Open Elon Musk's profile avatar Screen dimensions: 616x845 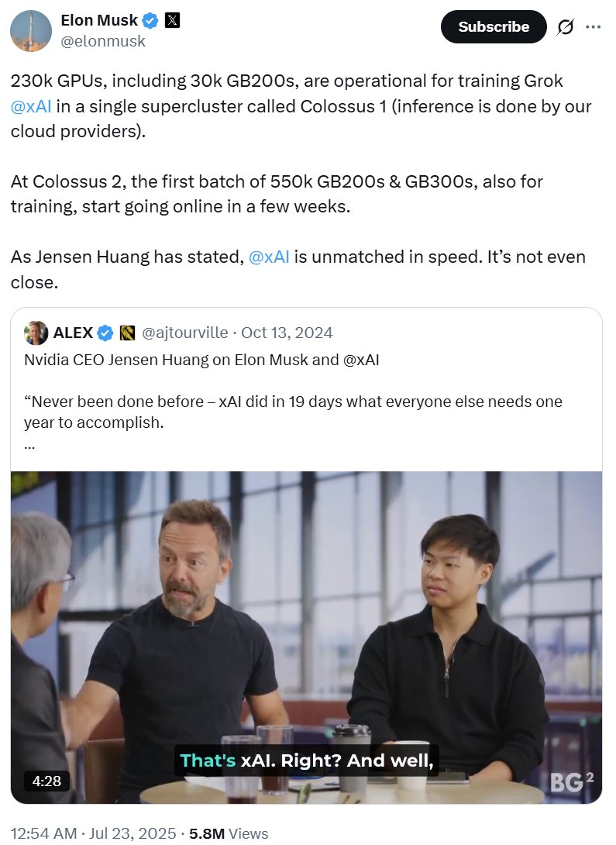tap(31, 31)
